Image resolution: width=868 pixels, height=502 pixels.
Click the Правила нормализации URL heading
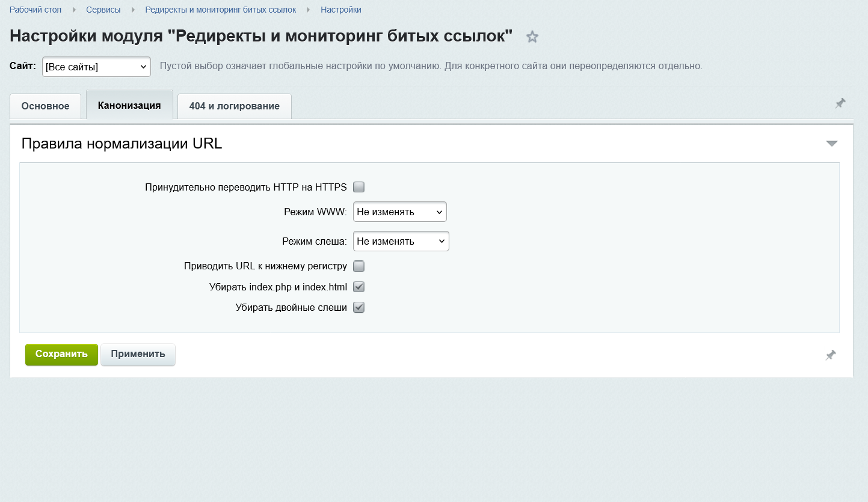(x=122, y=144)
